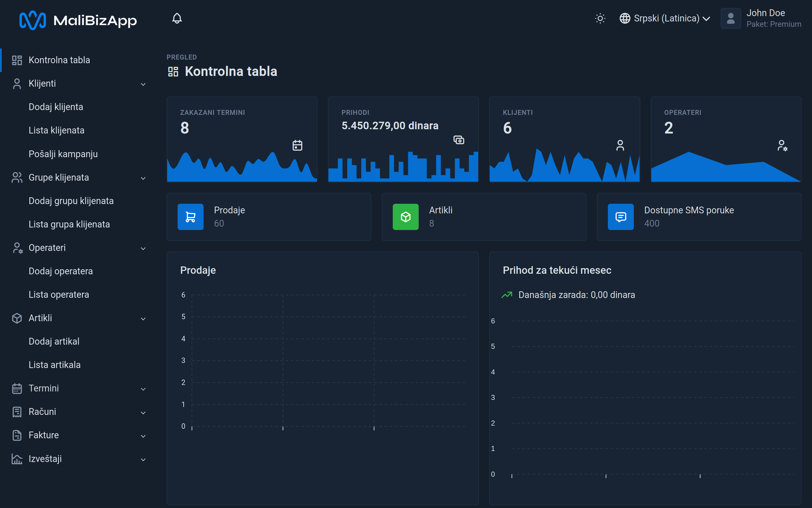Screen dimensions: 812x508
Task: Click the Artikli count 8
Action: click(x=431, y=224)
